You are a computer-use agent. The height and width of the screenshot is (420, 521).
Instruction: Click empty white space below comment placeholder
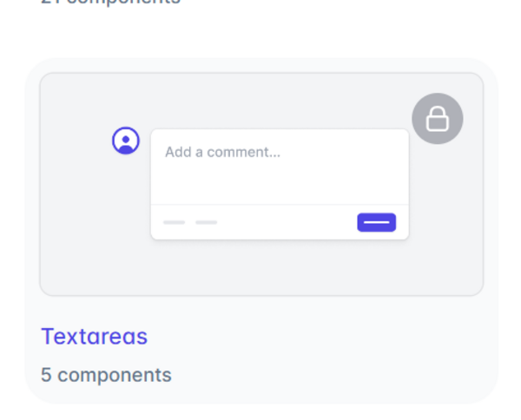click(280, 182)
